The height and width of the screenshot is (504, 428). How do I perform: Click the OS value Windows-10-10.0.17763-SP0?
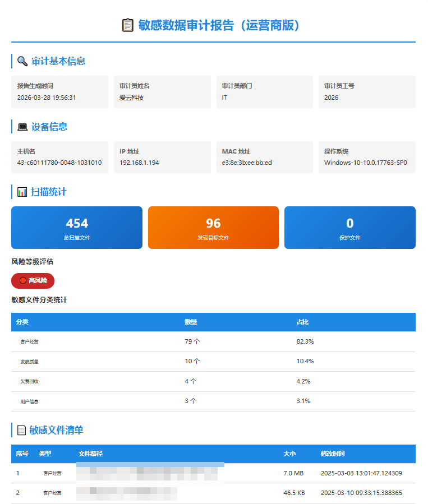point(366,163)
